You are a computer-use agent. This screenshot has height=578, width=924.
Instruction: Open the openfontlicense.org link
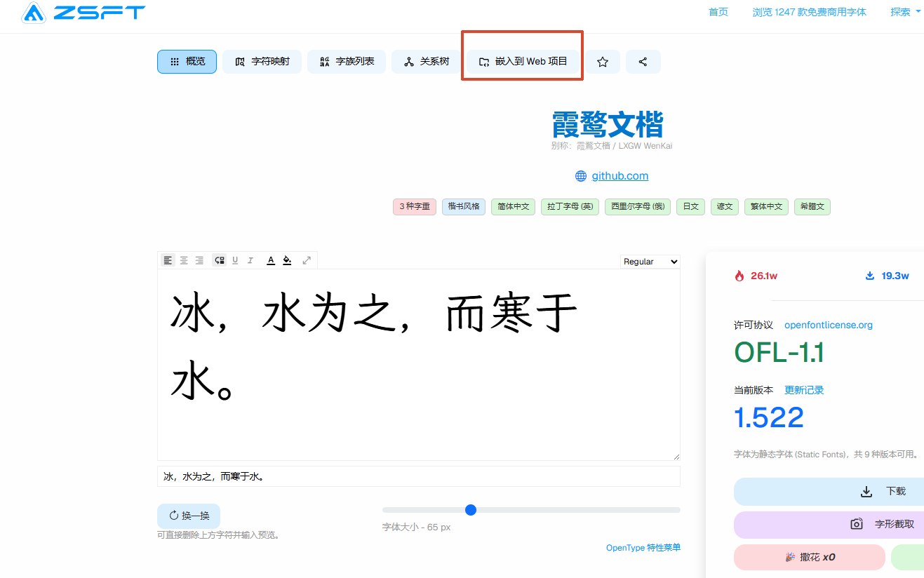click(x=829, y=325)
